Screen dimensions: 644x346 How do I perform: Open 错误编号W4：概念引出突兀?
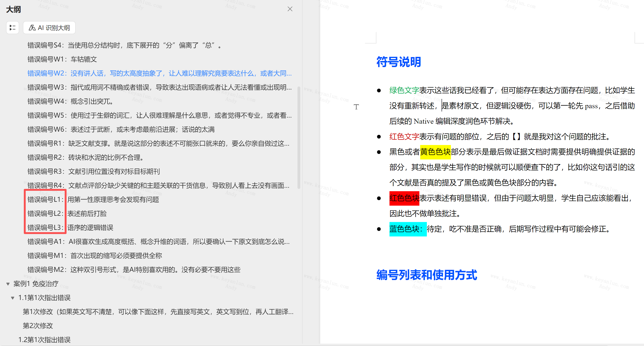(x=71, y=101)
